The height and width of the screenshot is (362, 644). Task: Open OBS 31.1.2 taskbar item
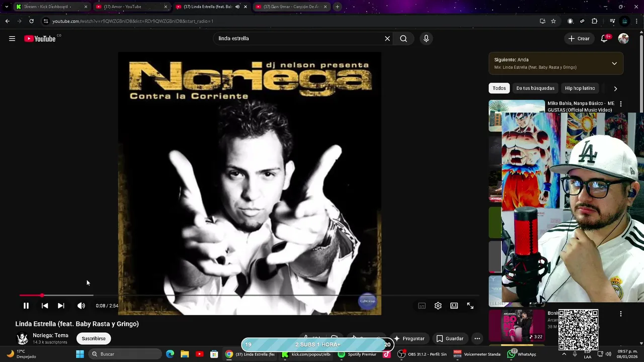422,354
